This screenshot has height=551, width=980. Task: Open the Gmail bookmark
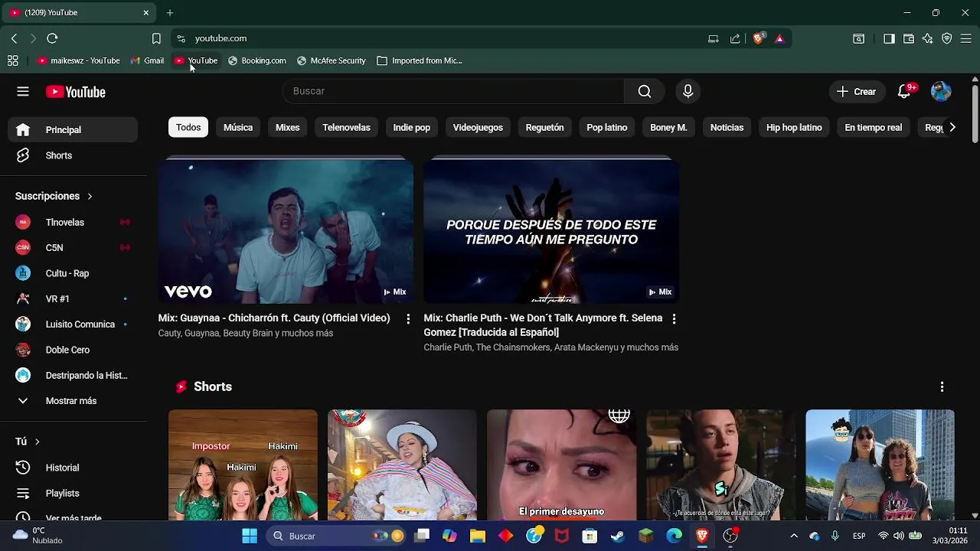tap(147, 60)
